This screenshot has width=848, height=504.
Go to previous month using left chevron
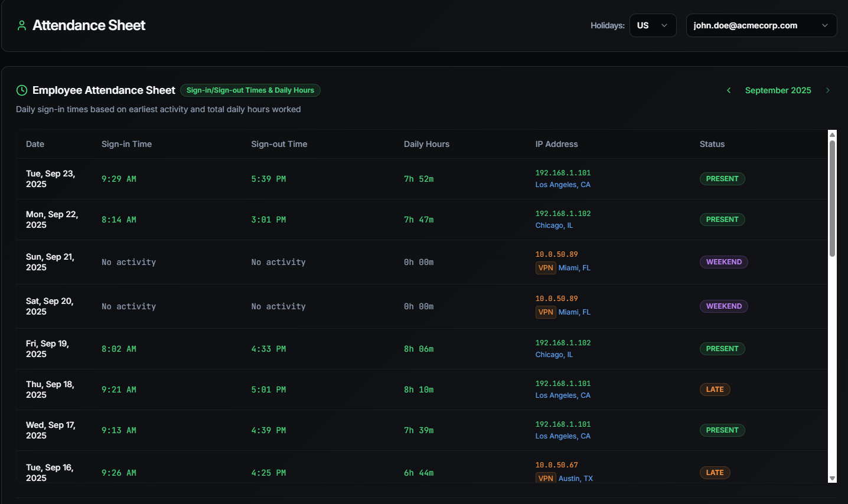729,90
